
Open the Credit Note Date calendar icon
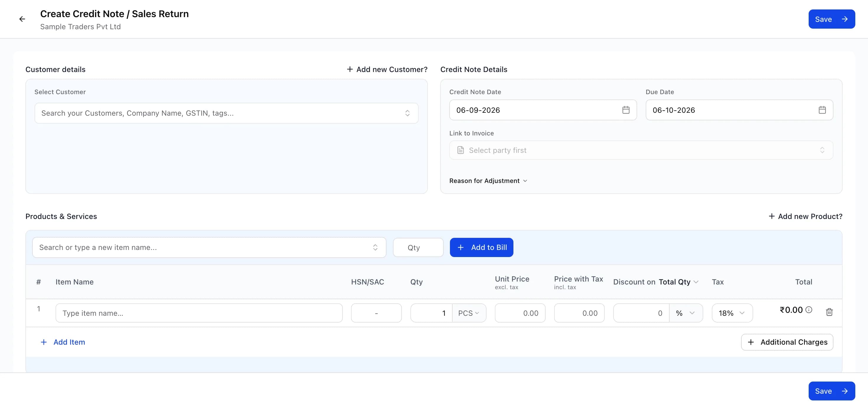pyautogui.click(x=626, y=110)
